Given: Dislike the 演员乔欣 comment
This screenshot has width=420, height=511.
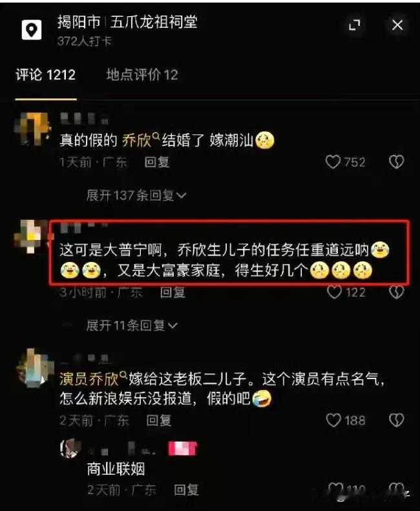Looking at the screenshot, I should pyautogui.click(x=396, y=420).
